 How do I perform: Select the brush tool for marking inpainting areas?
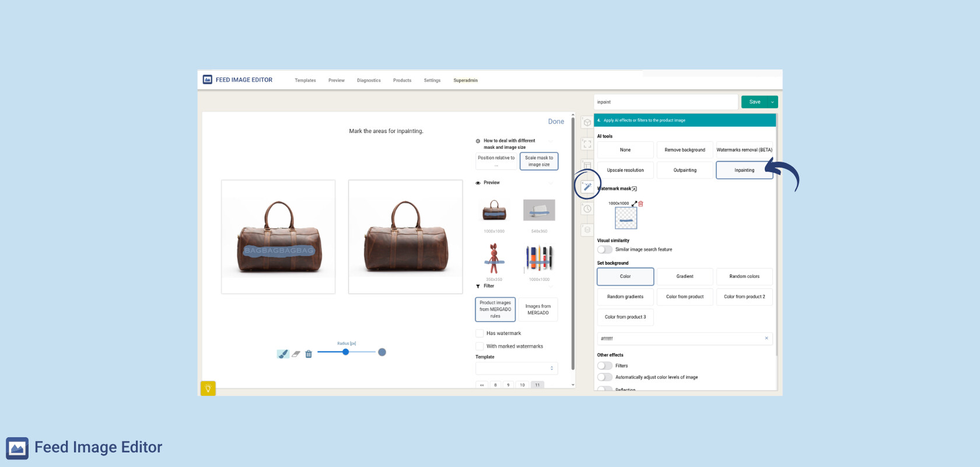[283, 354]
